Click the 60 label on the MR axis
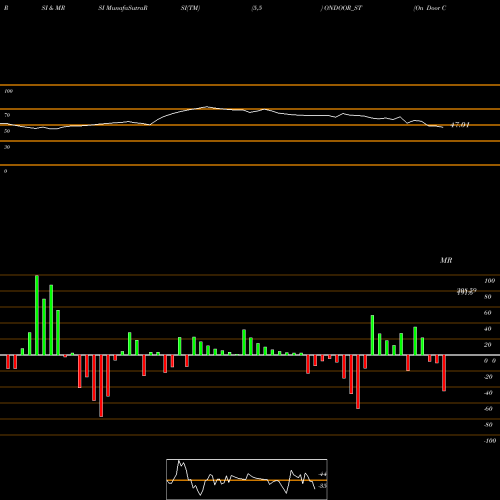Viewport: 500px width, 500px height. 488,313
